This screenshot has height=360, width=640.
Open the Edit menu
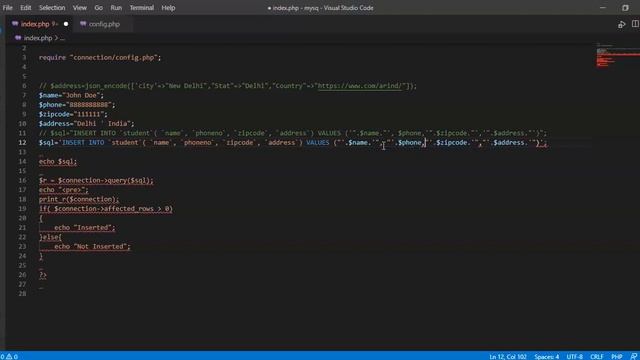(25, 8)
